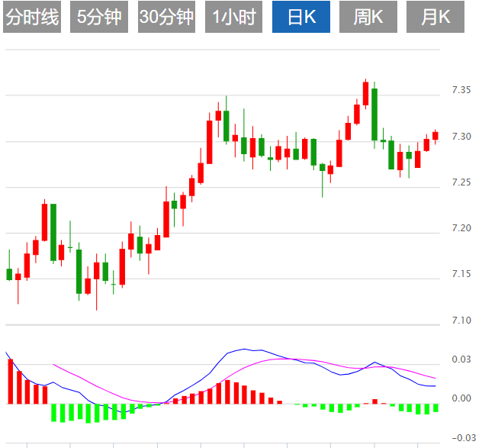482x448 pixels.
Task: Click the active 日K tab
Action: click(301, 17)
